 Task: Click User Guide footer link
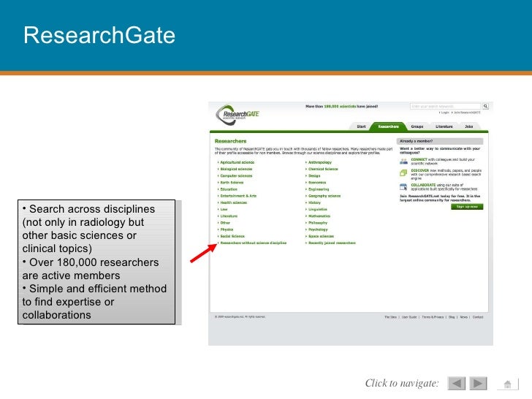tap(409, 317)
